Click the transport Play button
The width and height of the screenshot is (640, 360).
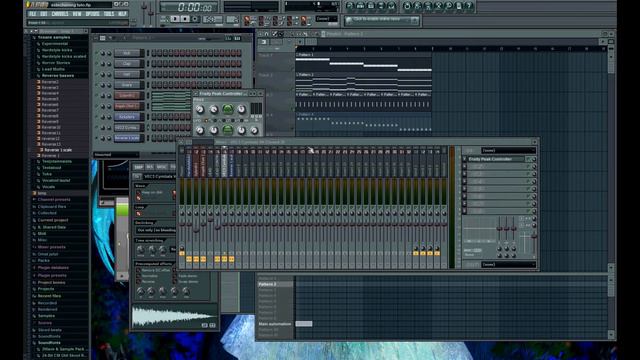tap(175, 19)
